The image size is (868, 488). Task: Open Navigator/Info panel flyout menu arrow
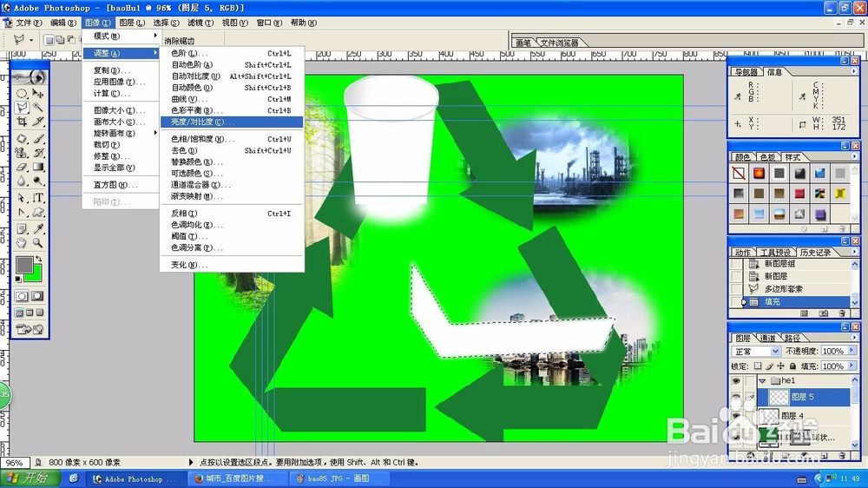point(852,71)
